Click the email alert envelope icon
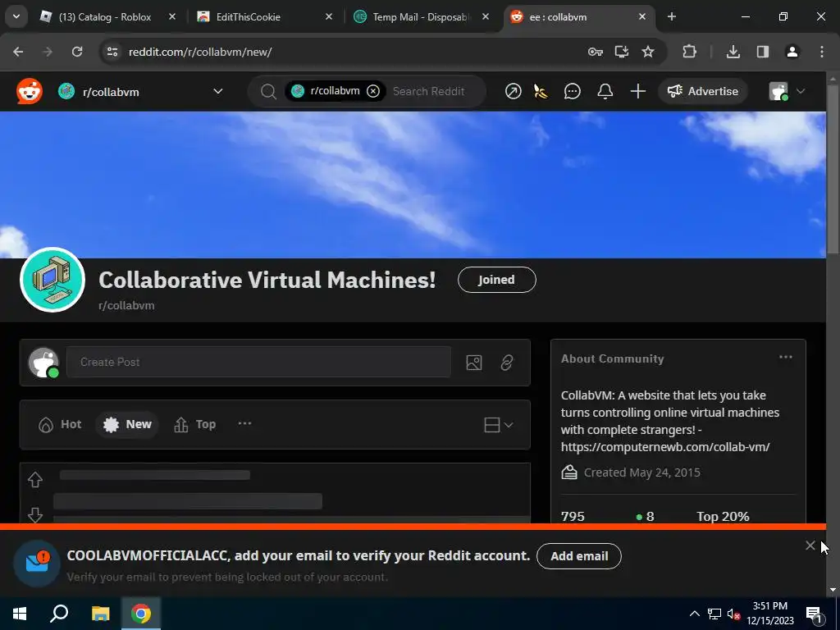Image resolution: width=840 pixels, height=630 pixels. click(x=38, y=562)
